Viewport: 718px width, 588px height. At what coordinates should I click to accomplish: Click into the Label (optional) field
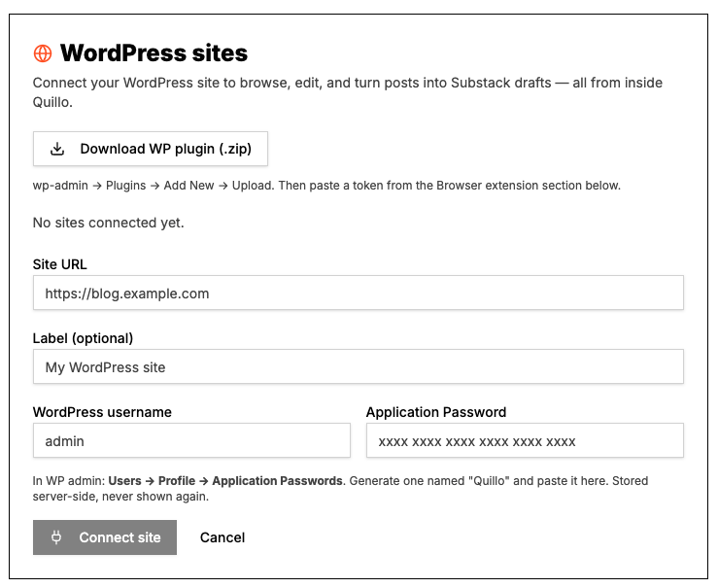(x=359, y=366)
